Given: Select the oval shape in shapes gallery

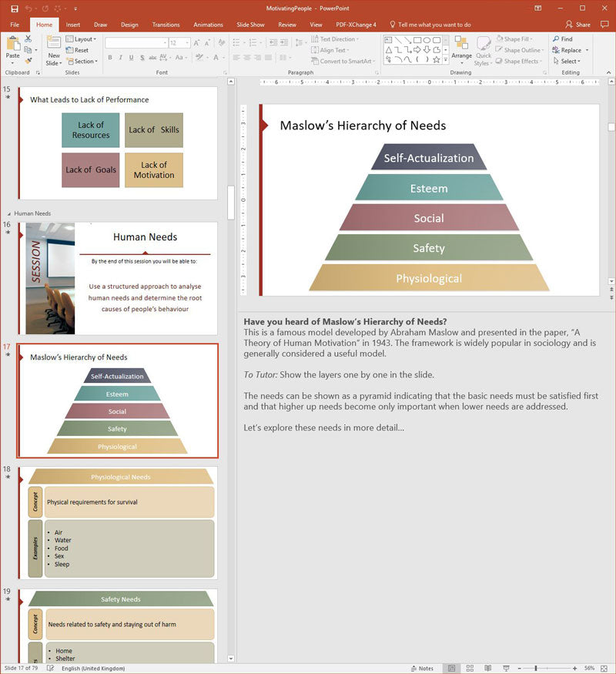Looking at the screenshot, I should (427, 40).
